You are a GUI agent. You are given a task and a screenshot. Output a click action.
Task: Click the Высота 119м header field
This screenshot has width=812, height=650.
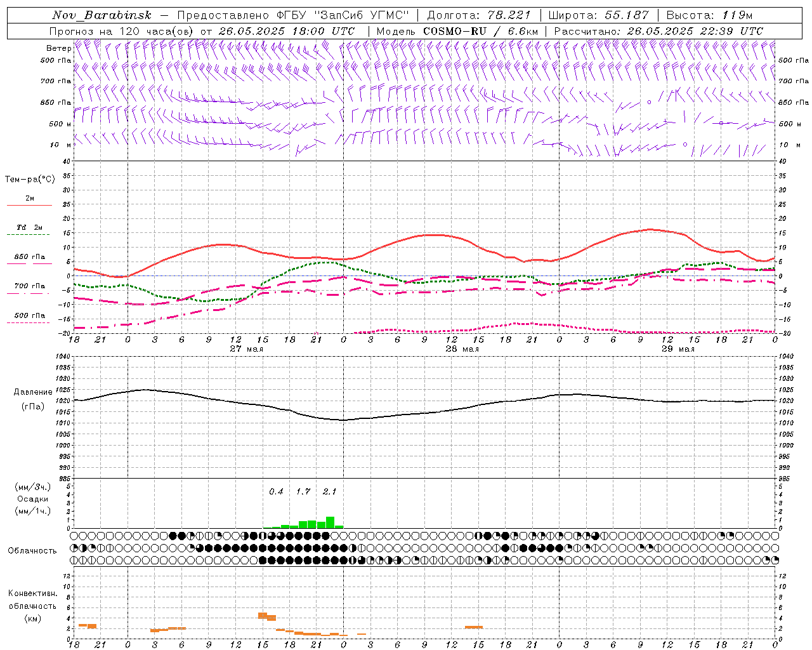tap(709, 15)
